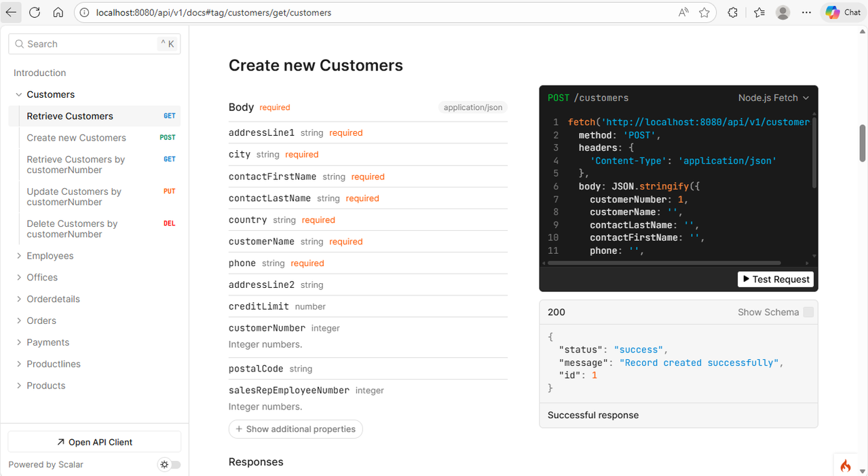This screenshot has height=476, width=868.
Task: Click the page vertical scrollbar thumb
Action: [x=863, y=143]
